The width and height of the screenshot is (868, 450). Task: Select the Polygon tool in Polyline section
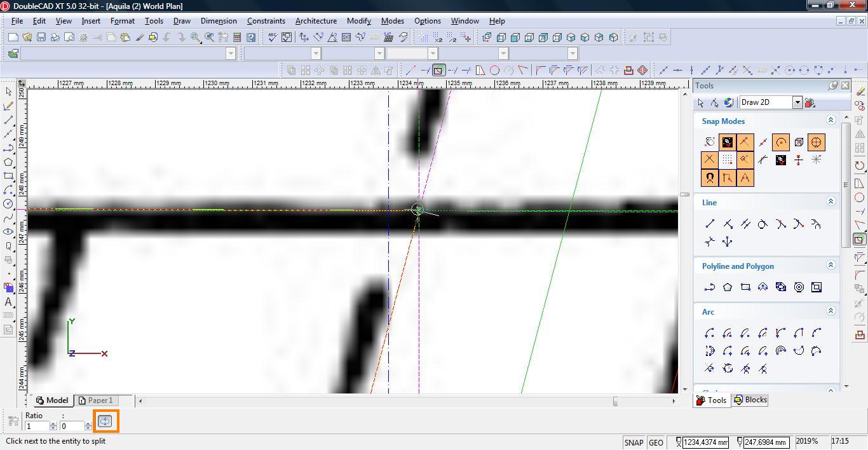tap(728, 287)
